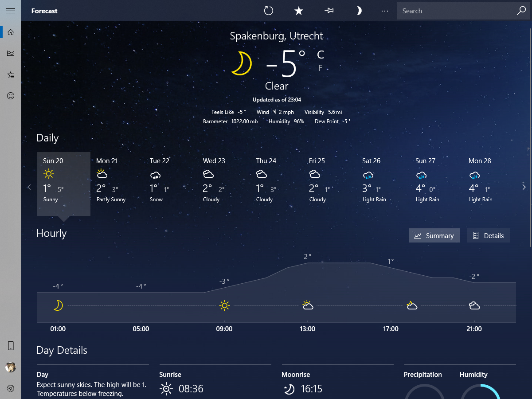Click the 21:00 cloud icon
The width and height of the screenshot is (532, 399).
click(474, 305)
